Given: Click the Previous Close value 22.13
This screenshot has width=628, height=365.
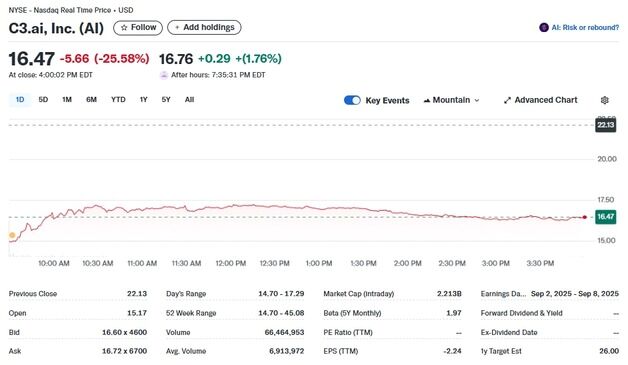Looking at the screenshot, I should [x=137, y=294].
